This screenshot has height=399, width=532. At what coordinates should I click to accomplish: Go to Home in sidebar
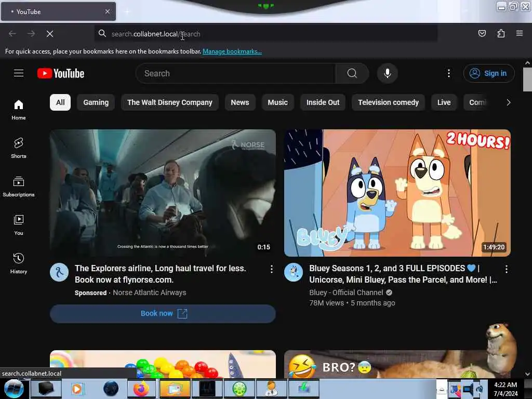(19, 110)
